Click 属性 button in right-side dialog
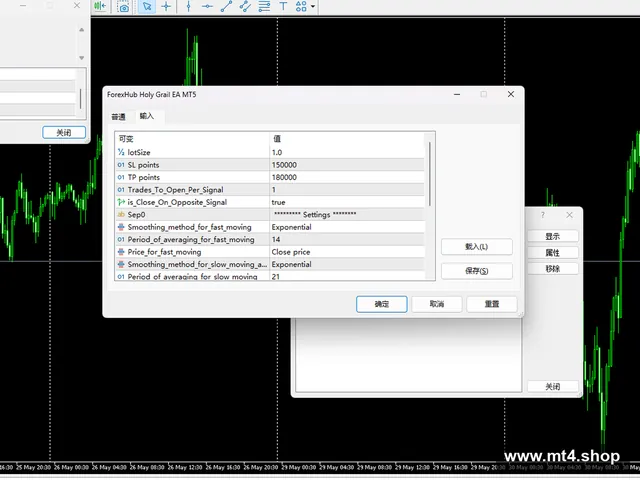Viewport: 640px width, 480px height. [553, 253]
